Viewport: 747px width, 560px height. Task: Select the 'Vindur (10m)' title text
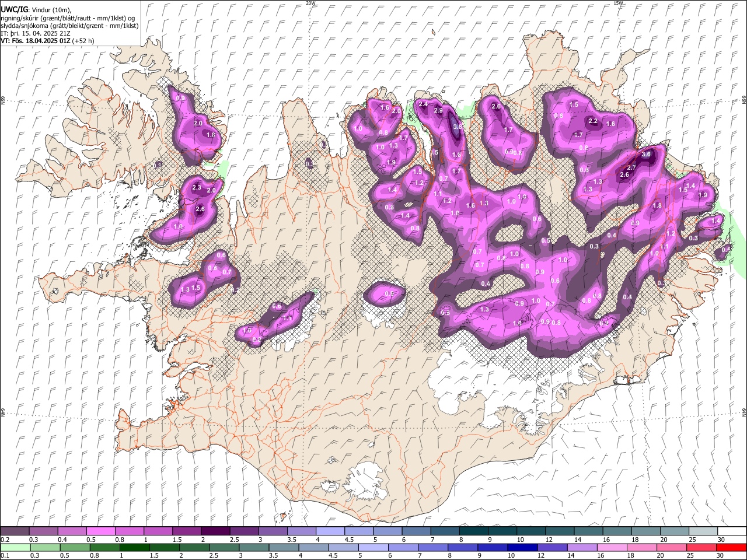tap(52, 10)
